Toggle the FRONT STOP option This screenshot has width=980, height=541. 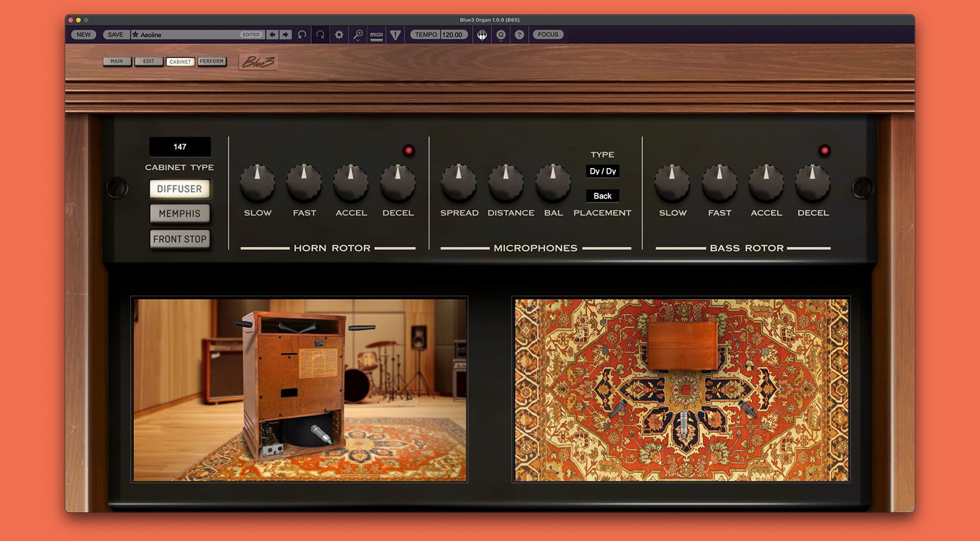coord(180,239)
